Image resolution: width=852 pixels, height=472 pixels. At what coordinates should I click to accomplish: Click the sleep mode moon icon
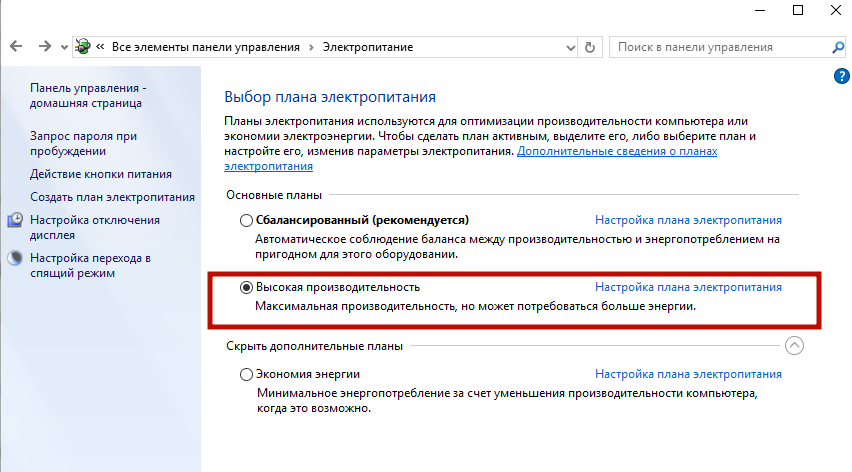tap(15, 258)
